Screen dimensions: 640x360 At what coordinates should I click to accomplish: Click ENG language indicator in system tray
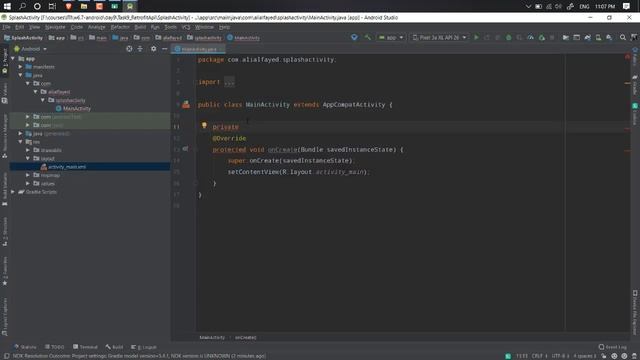584,6
